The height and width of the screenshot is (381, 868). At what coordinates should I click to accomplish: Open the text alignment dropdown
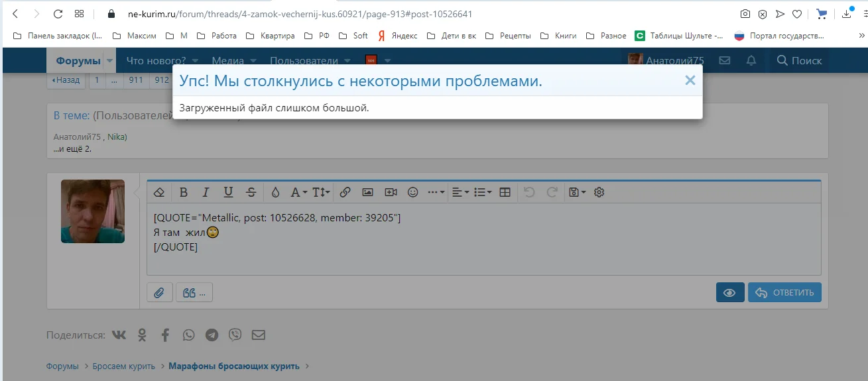click(x=460, y=192)
